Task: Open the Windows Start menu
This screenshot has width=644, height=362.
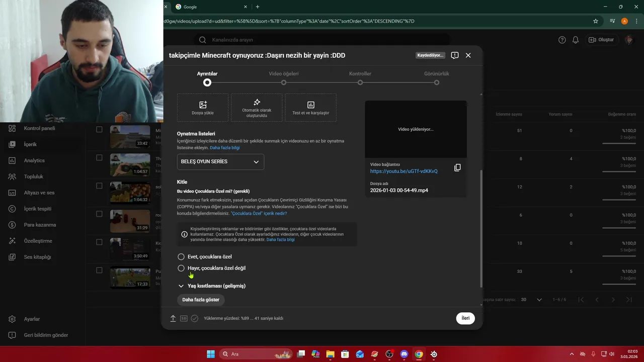Action: pyautogui.click(x=211, y=354)
